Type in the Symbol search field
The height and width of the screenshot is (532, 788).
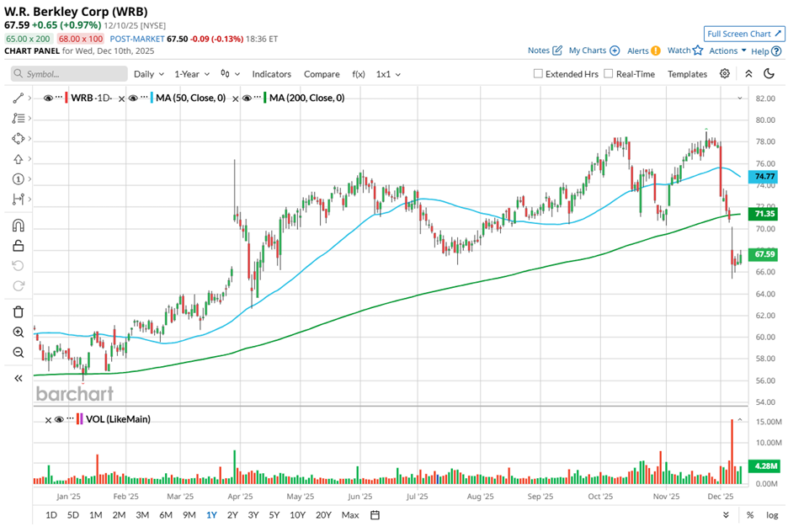pyautogui.click(x=72, y=74)
